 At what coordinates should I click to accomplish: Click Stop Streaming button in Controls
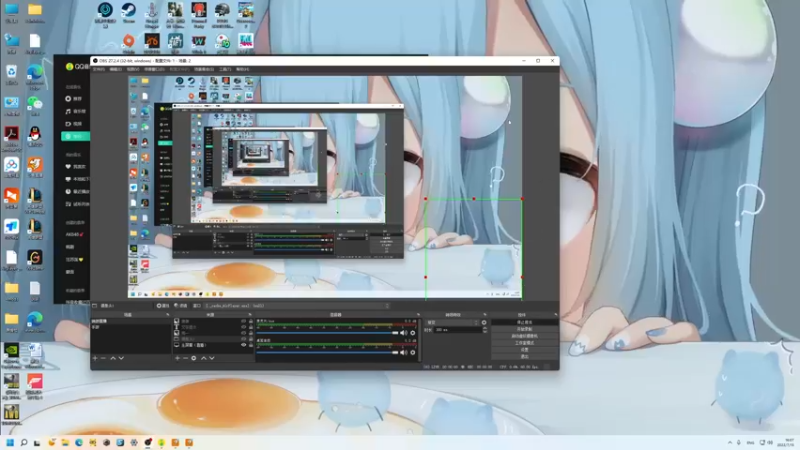(524, 322)
